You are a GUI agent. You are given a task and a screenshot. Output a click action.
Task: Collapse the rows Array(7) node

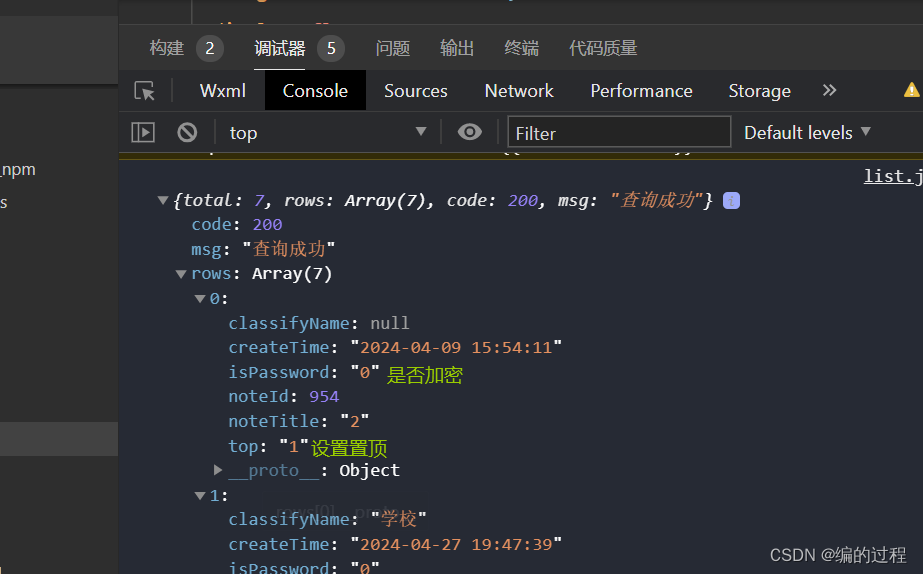point(181,274)
